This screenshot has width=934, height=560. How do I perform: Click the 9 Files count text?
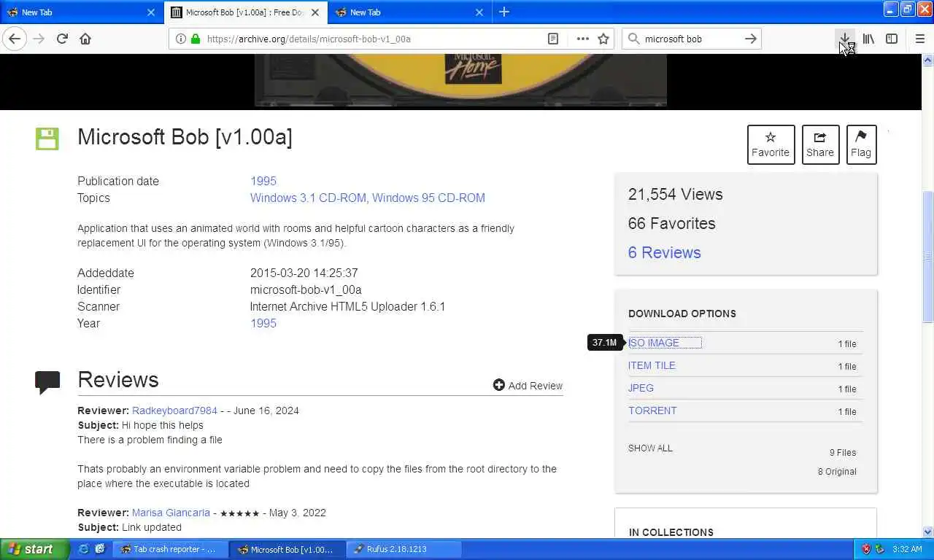tap(843, 452)
